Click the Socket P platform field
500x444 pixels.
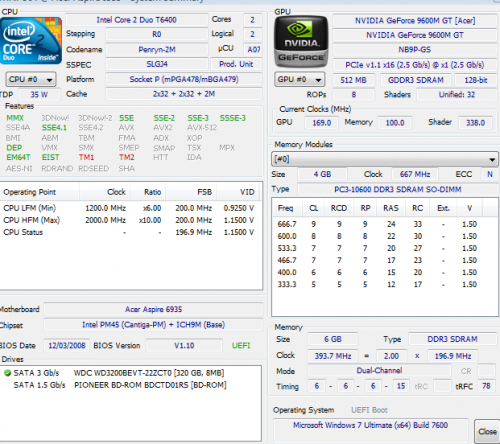(x=184, y=79)
